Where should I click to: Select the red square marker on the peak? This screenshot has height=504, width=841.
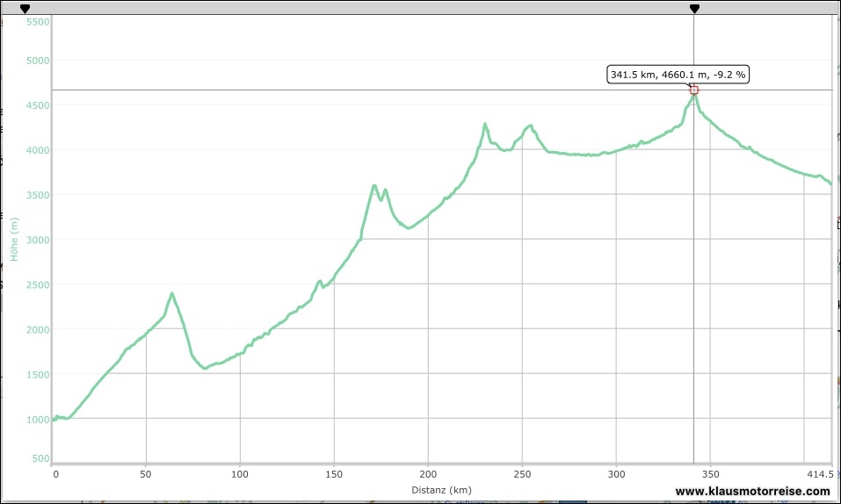coord(694,90)
